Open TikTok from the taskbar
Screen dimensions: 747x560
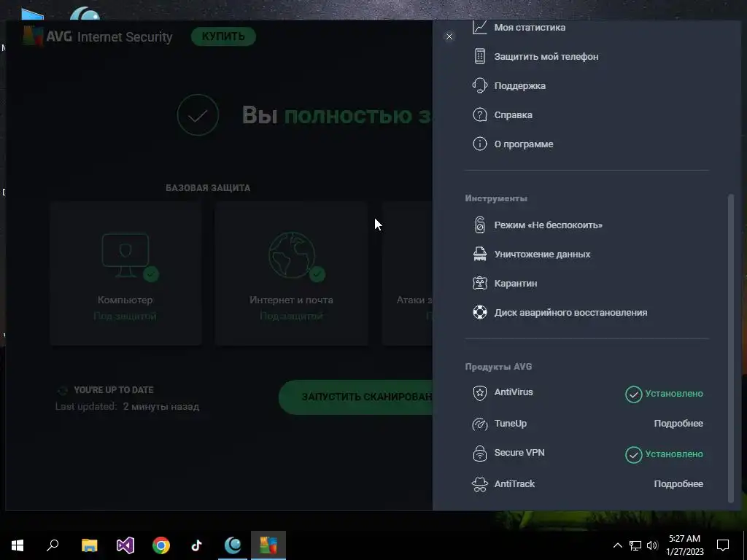click(x=197, y=545)
